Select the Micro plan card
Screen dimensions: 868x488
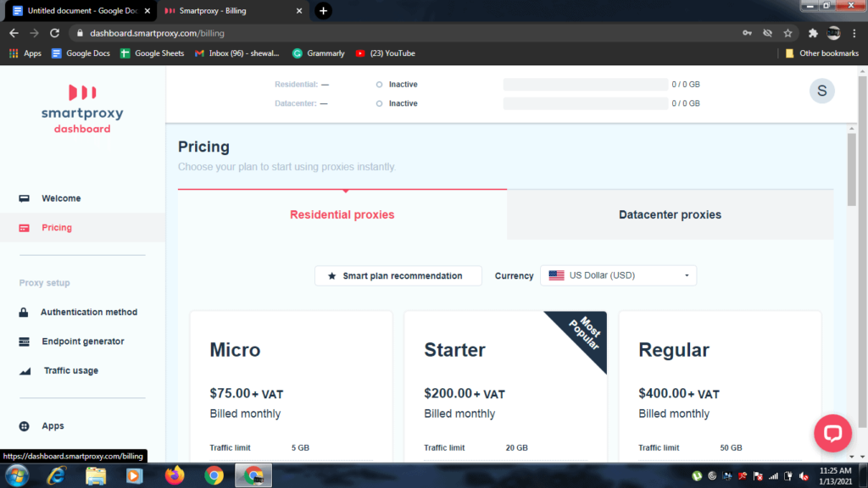[x=292, y=386]
